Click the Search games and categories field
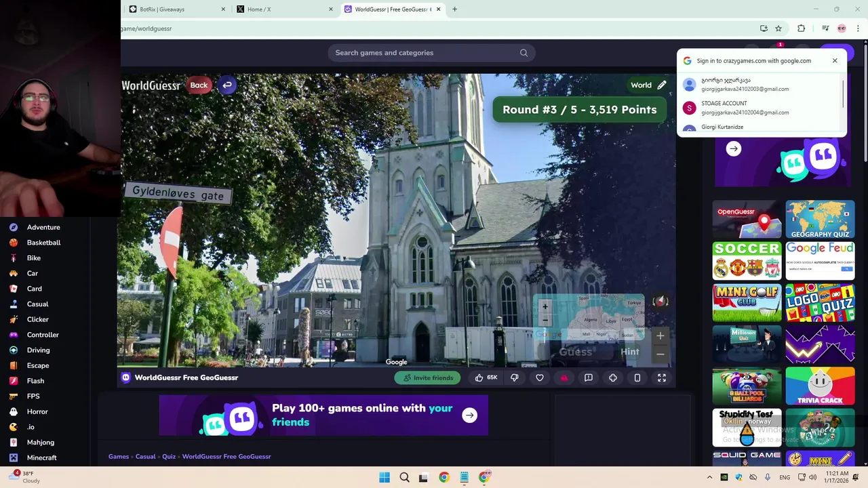Image resolution: width=868 pixels, height=488 pixels. (x=431, y=53)
